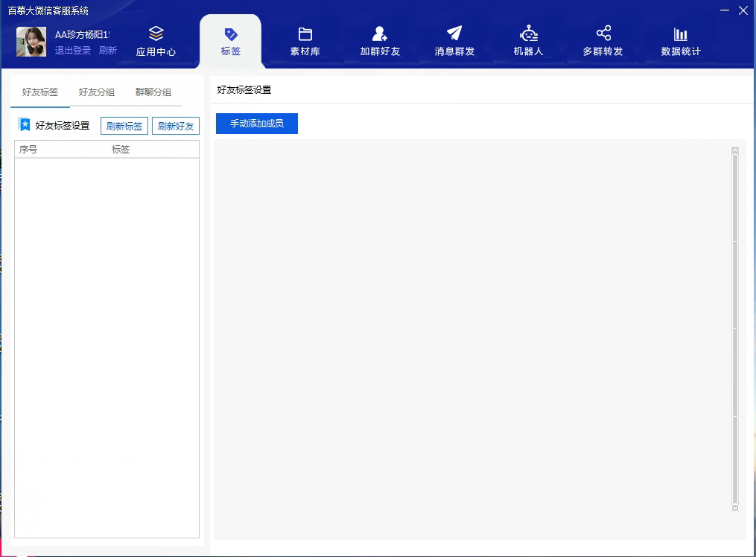
Task: Open 消息群发 paper plane icon
Action: point(454,34)
